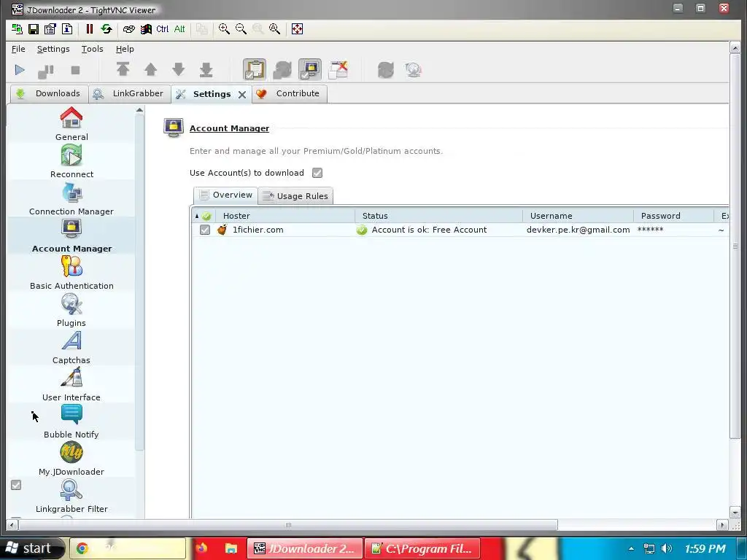Toggle checkbox beside Linkgrabber Filter entry
The image size is (747, 560).
click(16, 485)
